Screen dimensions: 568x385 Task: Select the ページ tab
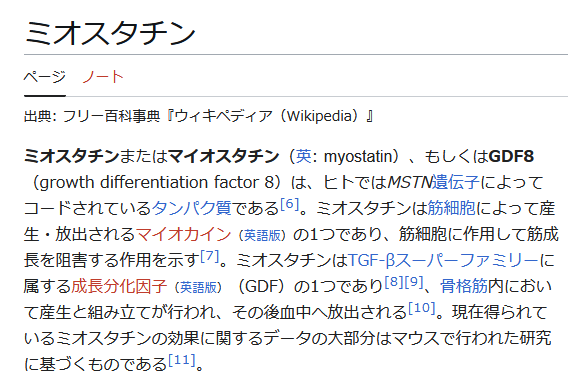click(x=45, y=77)
